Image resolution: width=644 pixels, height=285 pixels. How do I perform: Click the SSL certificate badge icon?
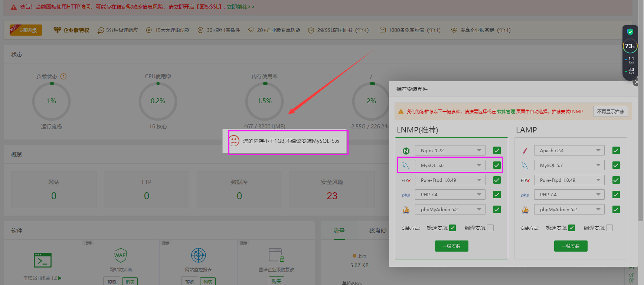click(x=311, y=30)
